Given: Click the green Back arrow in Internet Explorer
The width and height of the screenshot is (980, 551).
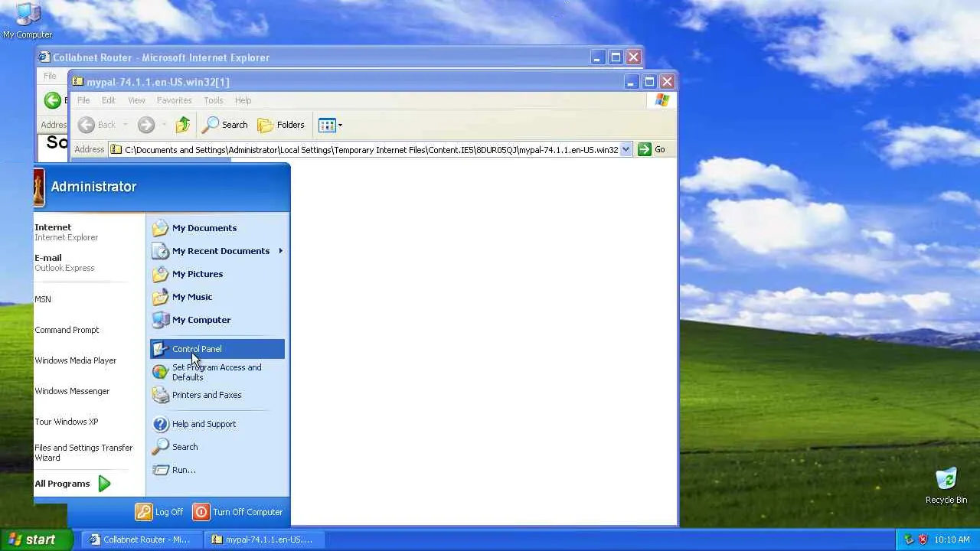Looking at the screenshot, I should [52, 100].
